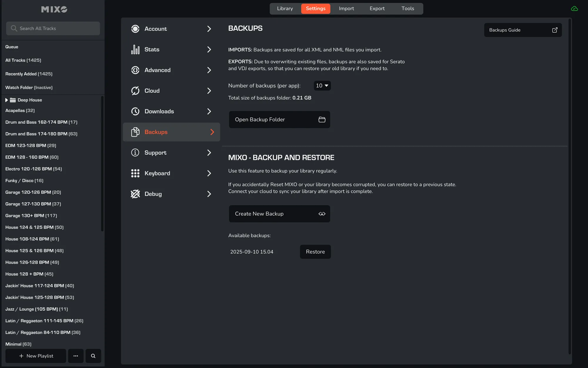The image size is (588, 368).
Task: Click the playlist search magnifier button
Action: [x=93, y=356]
